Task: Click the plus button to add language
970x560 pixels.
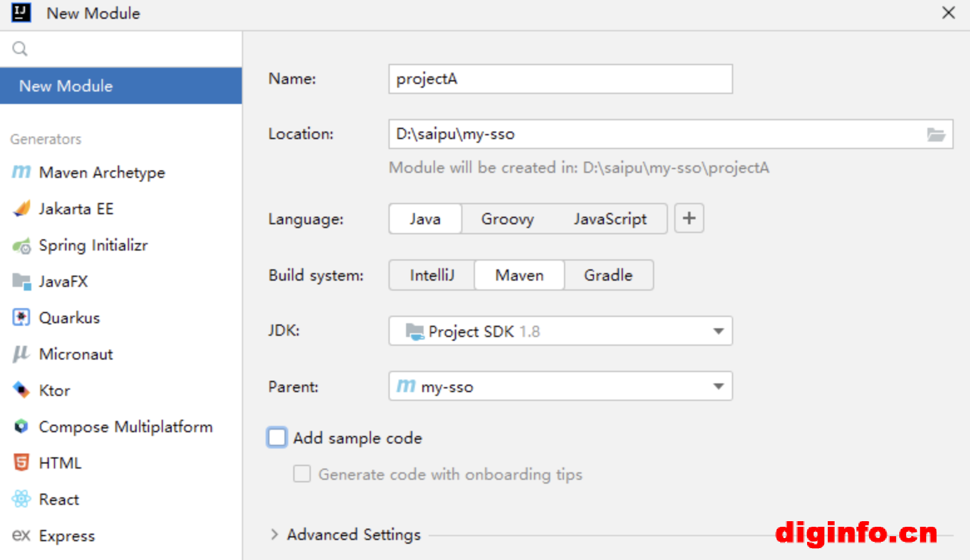Action: coord(689,219)
